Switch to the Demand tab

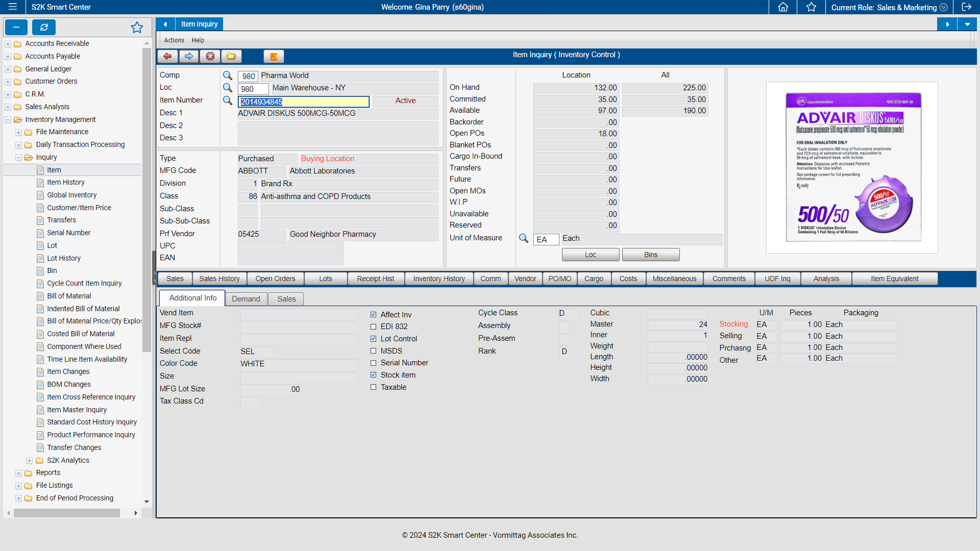coord(246,298)
